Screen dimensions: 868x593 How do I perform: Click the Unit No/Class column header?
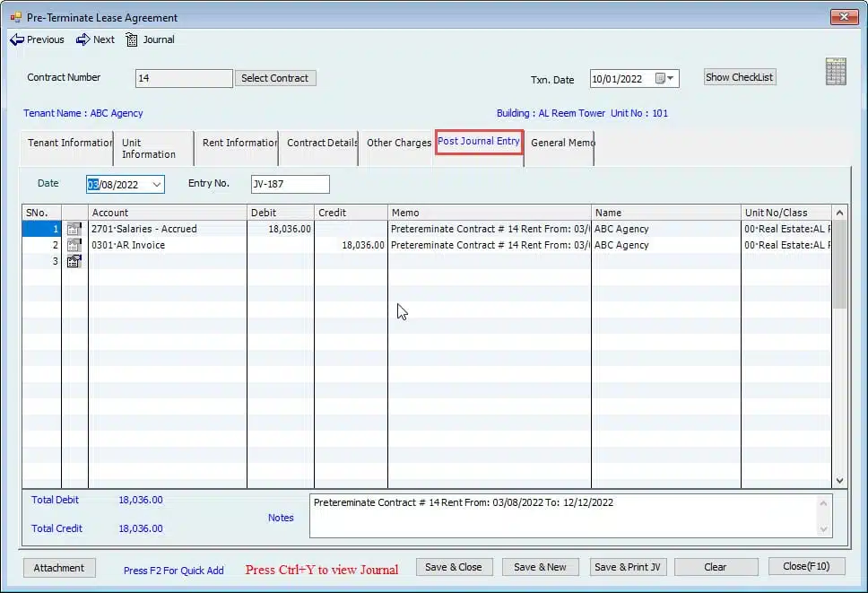coord(786,213)
